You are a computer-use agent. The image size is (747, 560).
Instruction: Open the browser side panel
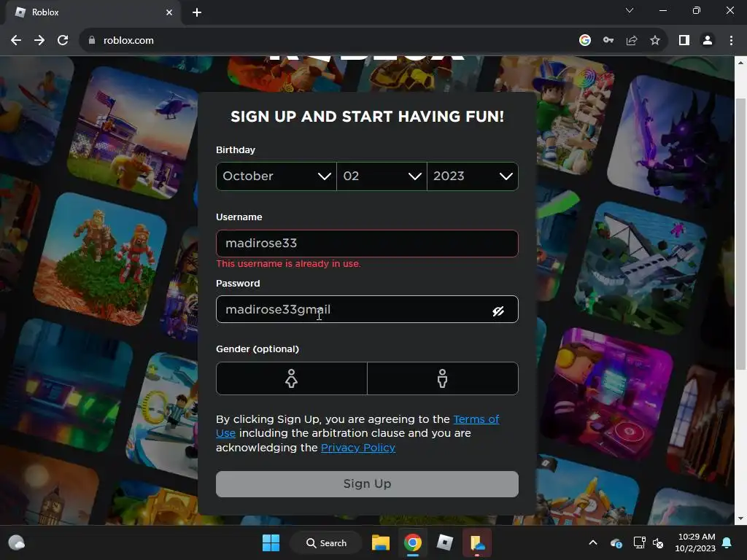[684, 41]
